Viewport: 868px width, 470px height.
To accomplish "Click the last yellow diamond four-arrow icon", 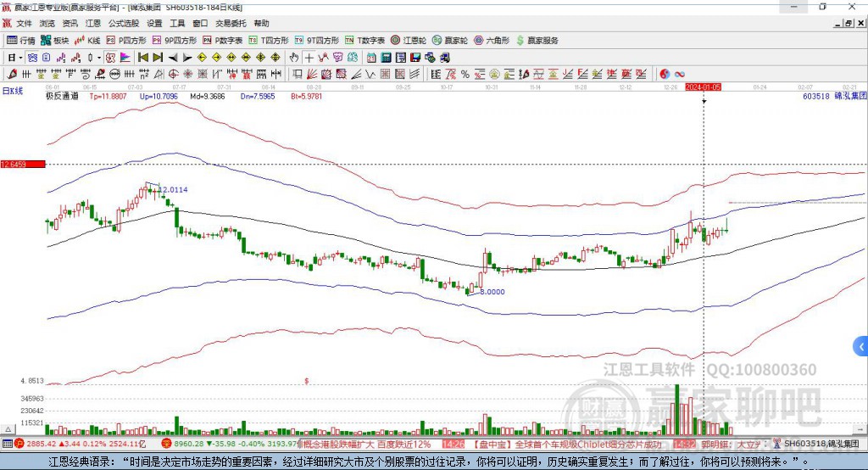I will (x=275, y=58).
